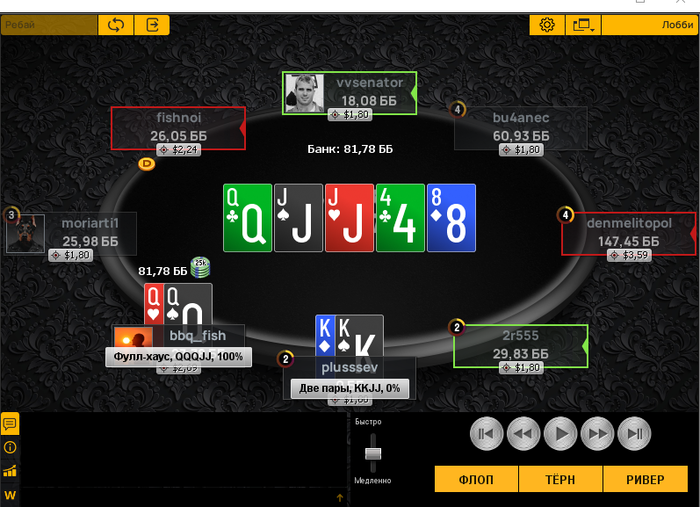The width and height of the screenshot is (700, 507).
Task: Open the chat bubble icon
Action: 10,423
